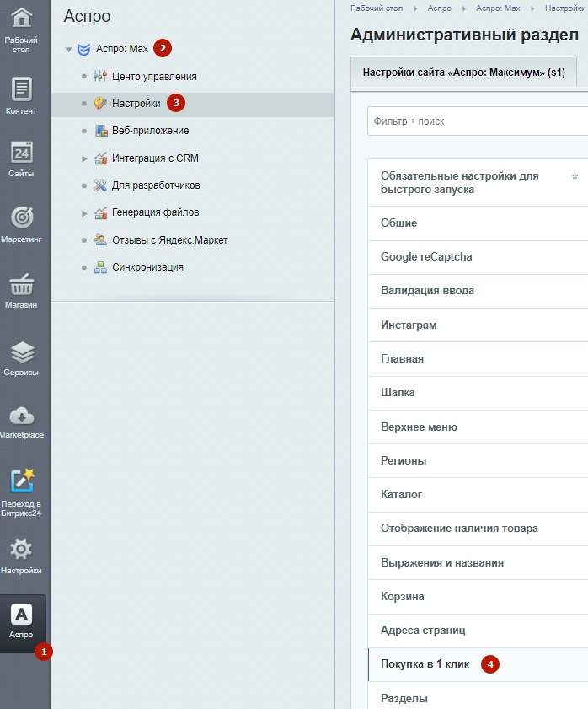Click the Веб-приложение icon
588x709 pixels.
(101, 131)
